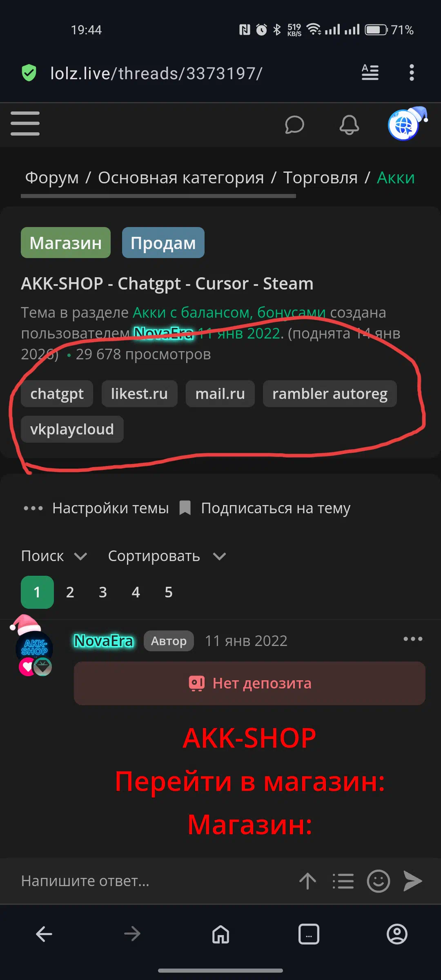The image size is (441, 980).
Task: Send reply with paper plane icon
Action: pos(412,880)
